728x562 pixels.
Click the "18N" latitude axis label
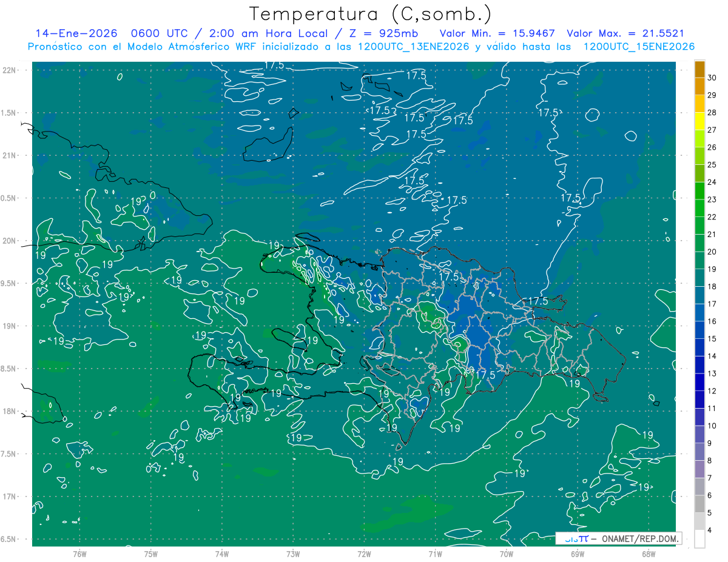tap(10, 411)
